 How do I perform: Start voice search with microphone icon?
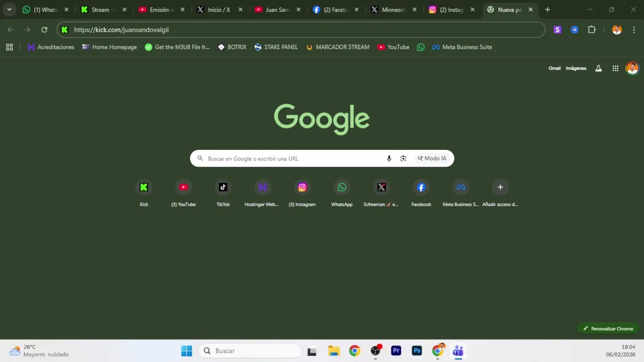coord(389,158)
